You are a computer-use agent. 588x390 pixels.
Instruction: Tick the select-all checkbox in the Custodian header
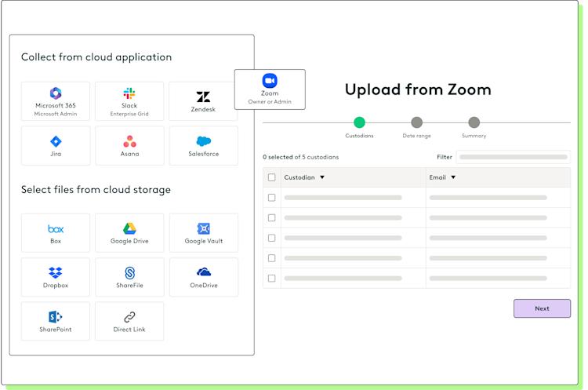click(272, 177)
